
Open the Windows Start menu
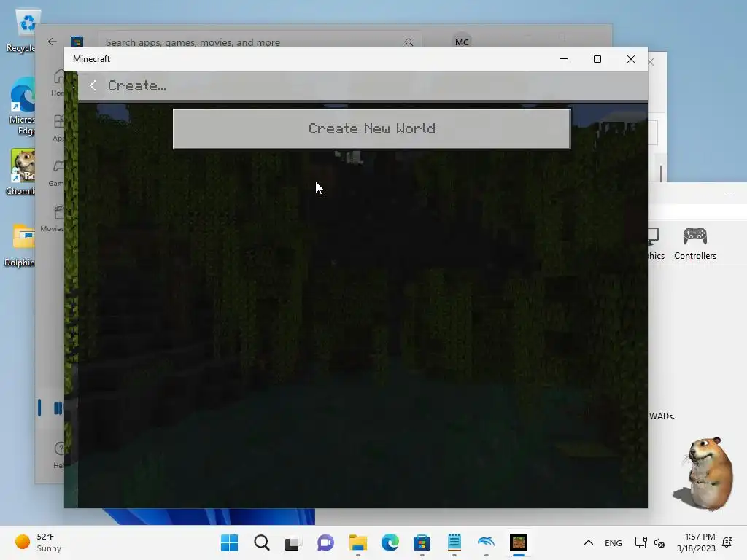click(x=229, y=542)
